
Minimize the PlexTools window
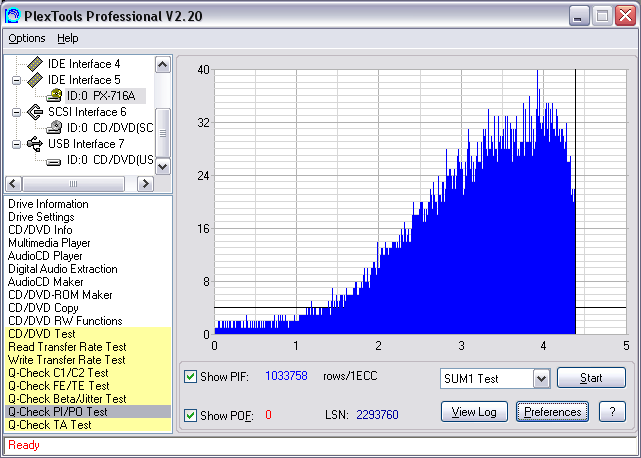(578, 16)
